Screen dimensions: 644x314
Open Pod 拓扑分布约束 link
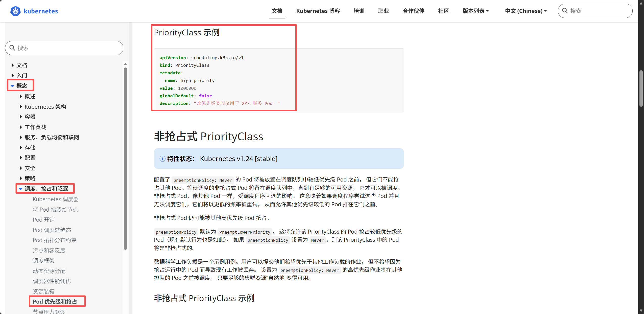(x=55, y=240)
